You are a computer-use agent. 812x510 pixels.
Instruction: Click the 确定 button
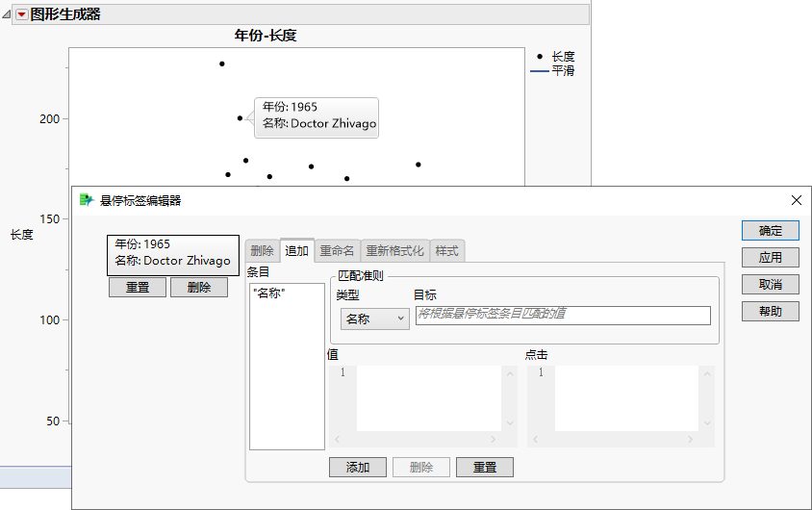[x=770, y=230]
